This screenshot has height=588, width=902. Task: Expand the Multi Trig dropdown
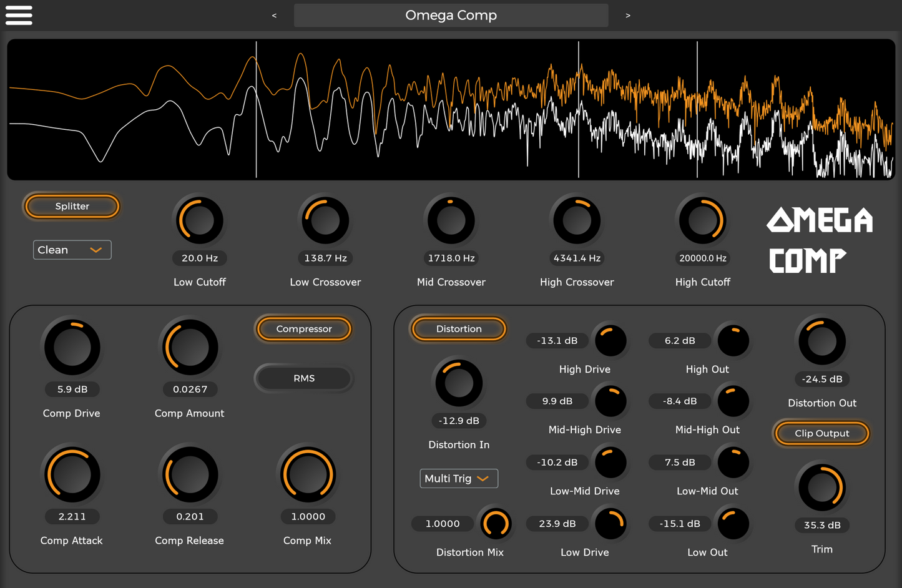click(458, 478)
